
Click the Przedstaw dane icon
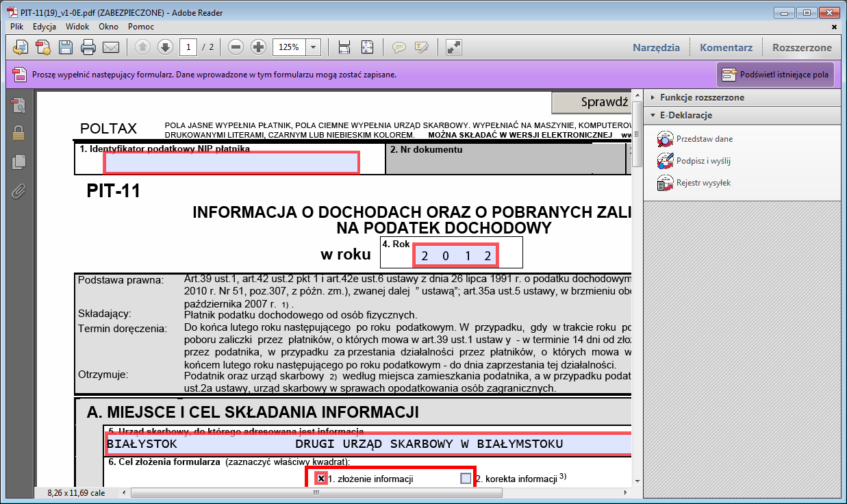(x=666, y=139)
